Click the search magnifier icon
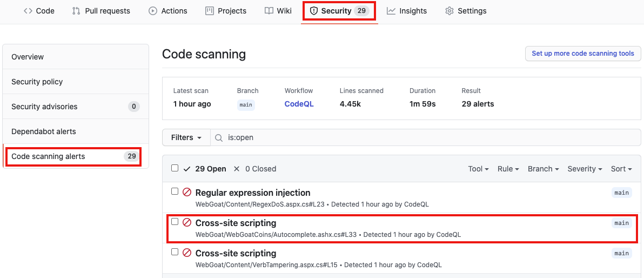Viewport: 644px width, 278px height. pos(220,138)
